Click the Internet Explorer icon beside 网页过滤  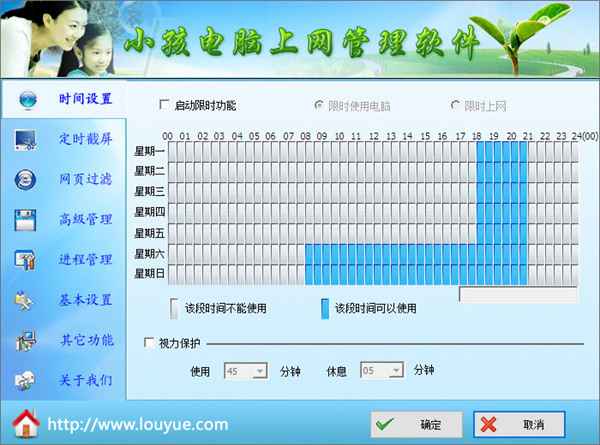coord(25,180)
